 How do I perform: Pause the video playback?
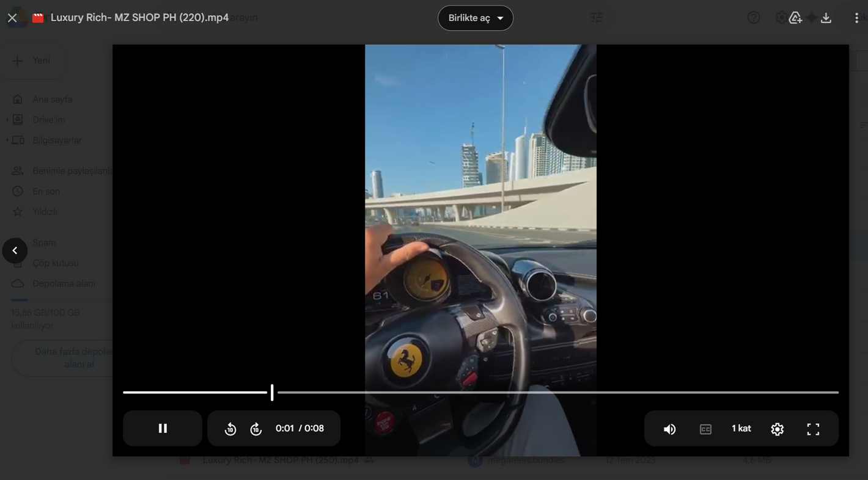coord(163,428)
